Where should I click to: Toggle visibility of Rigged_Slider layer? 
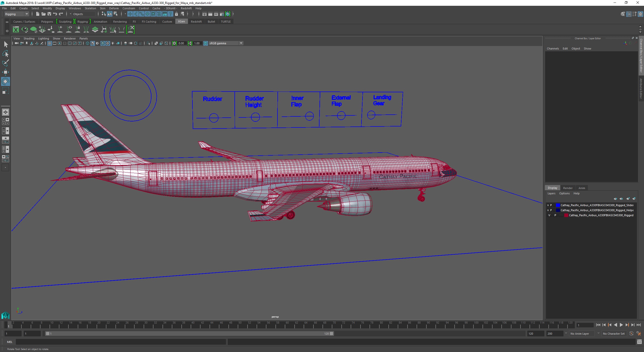(548, 205)
